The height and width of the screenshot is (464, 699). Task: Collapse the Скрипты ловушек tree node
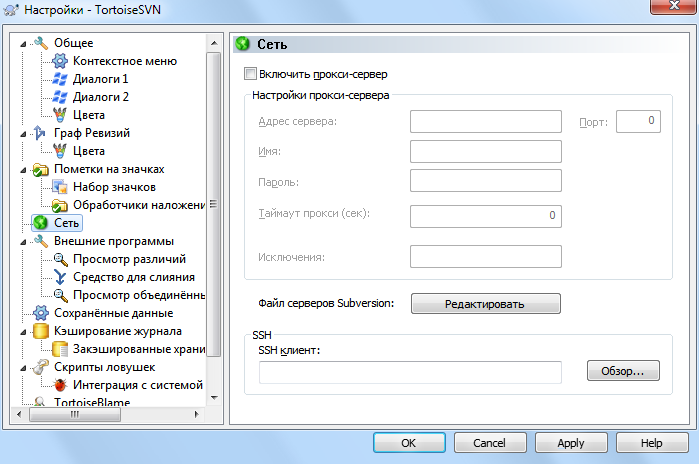(23, 368)
